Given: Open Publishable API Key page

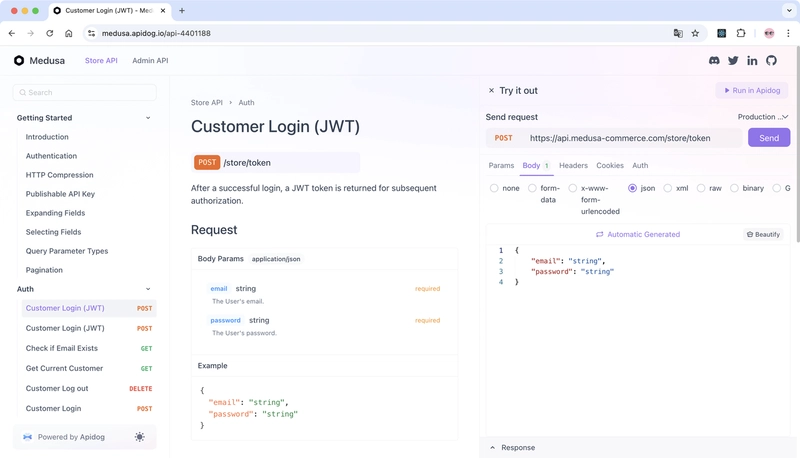Looking at the screenshot, I should coord(60,194).
